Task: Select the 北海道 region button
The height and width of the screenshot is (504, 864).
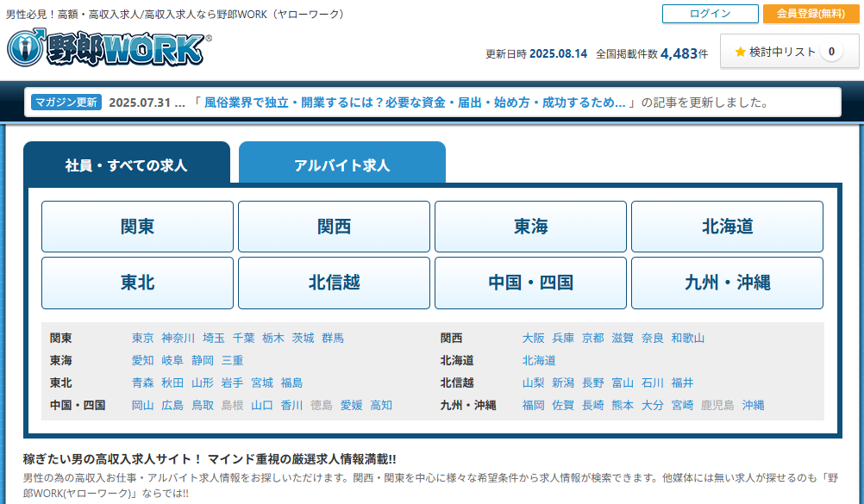Action: [728, 227]
